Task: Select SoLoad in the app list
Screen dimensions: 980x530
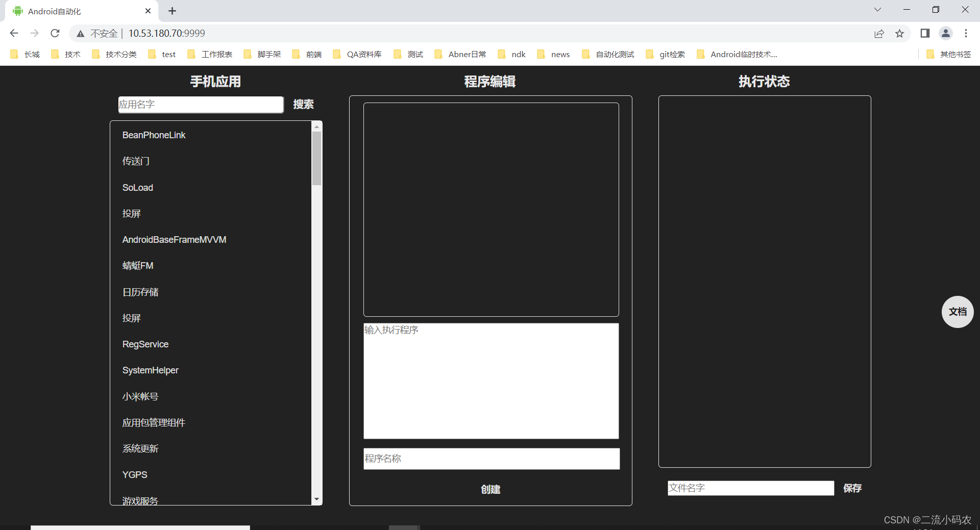Action: click(138, 188)
